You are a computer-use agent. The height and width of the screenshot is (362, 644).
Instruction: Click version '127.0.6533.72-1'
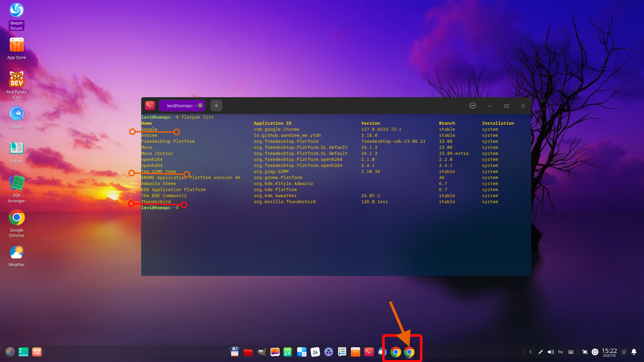(x=381, y=129)
